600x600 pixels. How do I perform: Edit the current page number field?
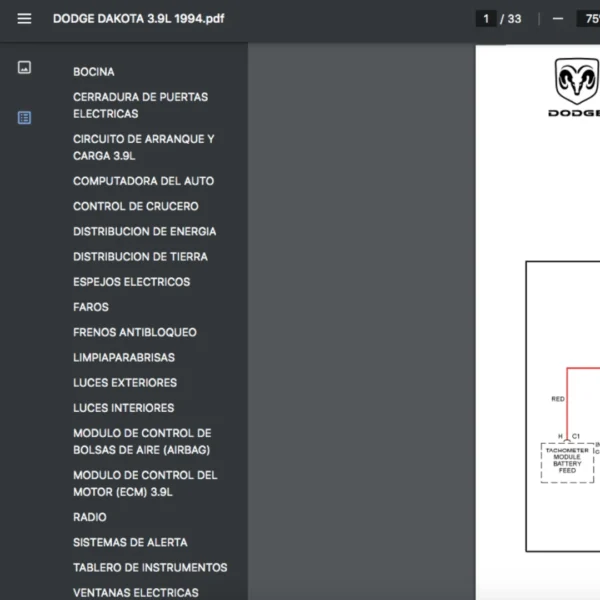486,18
